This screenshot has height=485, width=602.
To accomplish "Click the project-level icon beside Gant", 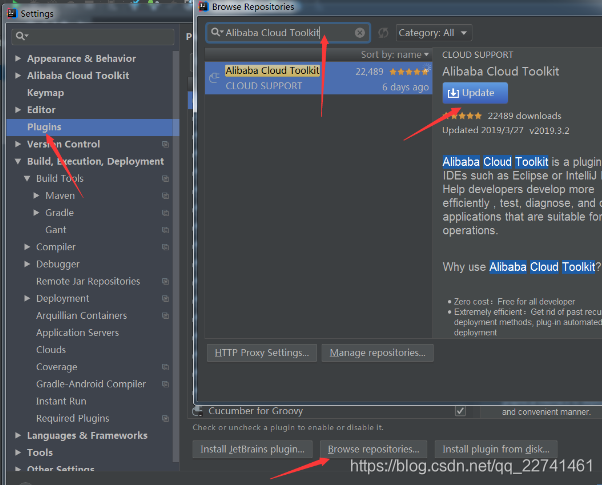I will pyautogui.click(x=165, y=230).
